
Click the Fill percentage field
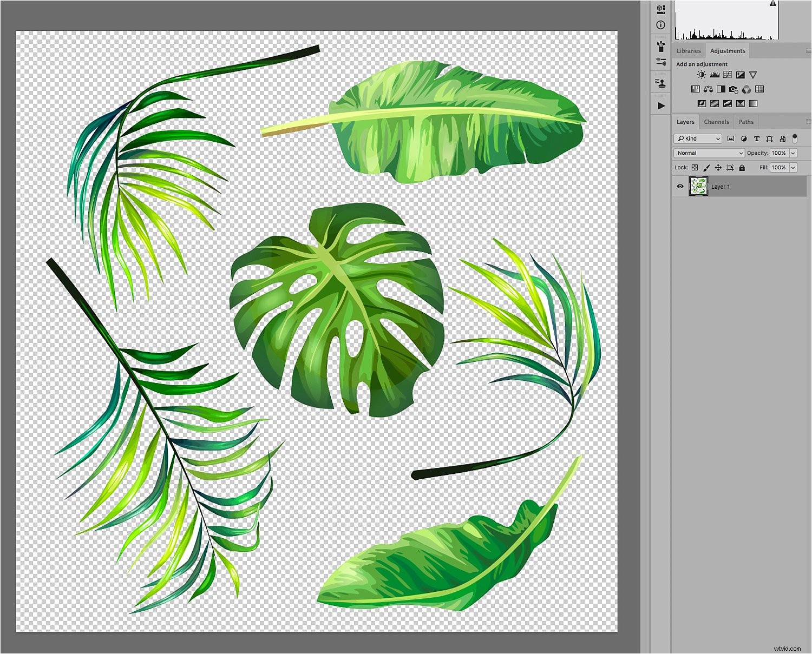[x=778, y=168]
